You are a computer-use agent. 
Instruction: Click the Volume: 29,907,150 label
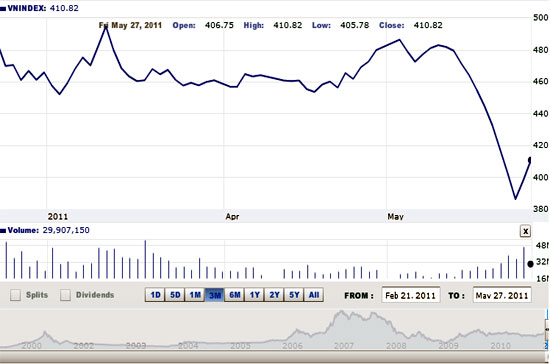click(x=48, y=230)
